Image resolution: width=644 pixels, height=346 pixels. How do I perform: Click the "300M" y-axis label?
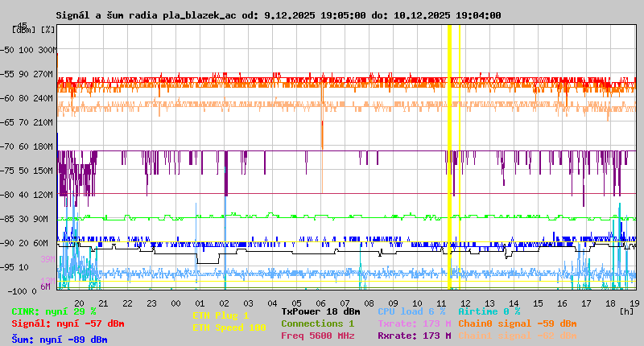click(x=47, y=50)
